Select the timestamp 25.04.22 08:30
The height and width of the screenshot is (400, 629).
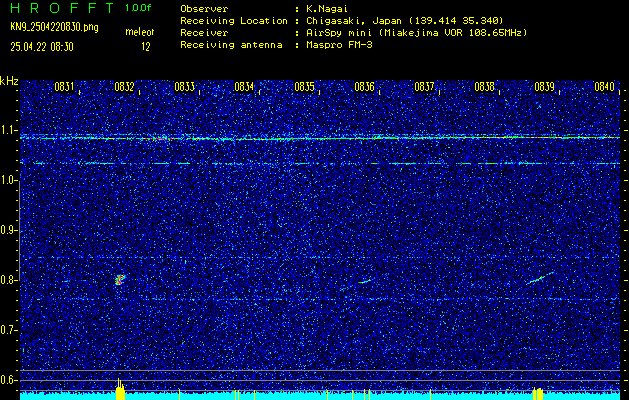click(42, 47)
